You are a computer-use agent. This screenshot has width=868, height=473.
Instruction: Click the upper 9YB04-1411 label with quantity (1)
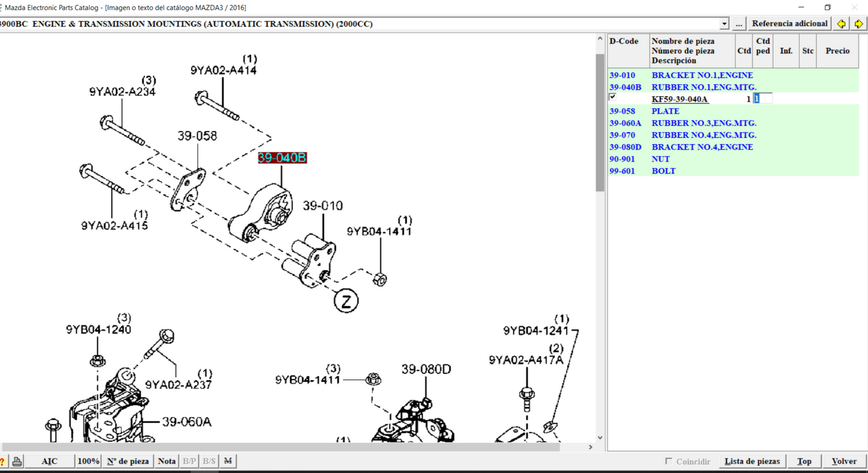[379, 231]
